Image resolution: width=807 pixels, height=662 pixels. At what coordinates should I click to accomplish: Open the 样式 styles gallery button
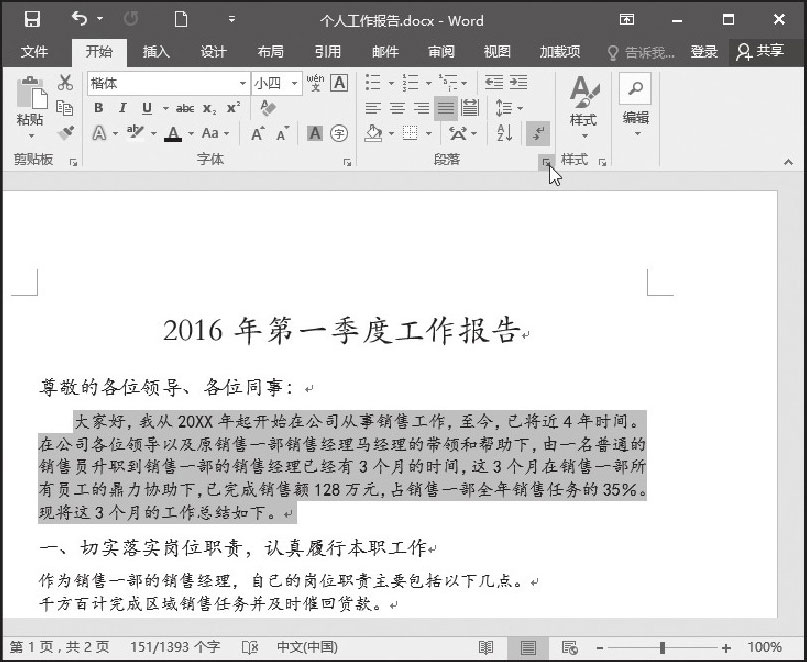(584, 107)
